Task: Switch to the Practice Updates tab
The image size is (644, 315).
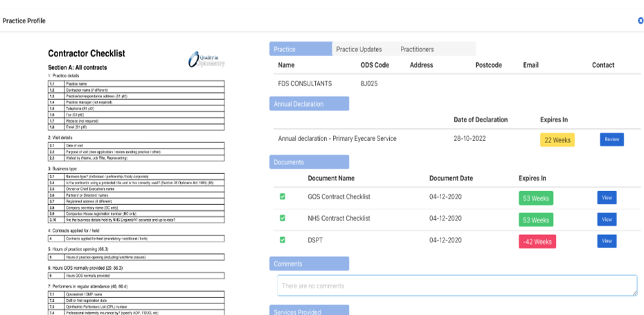Action: [359, 49]
